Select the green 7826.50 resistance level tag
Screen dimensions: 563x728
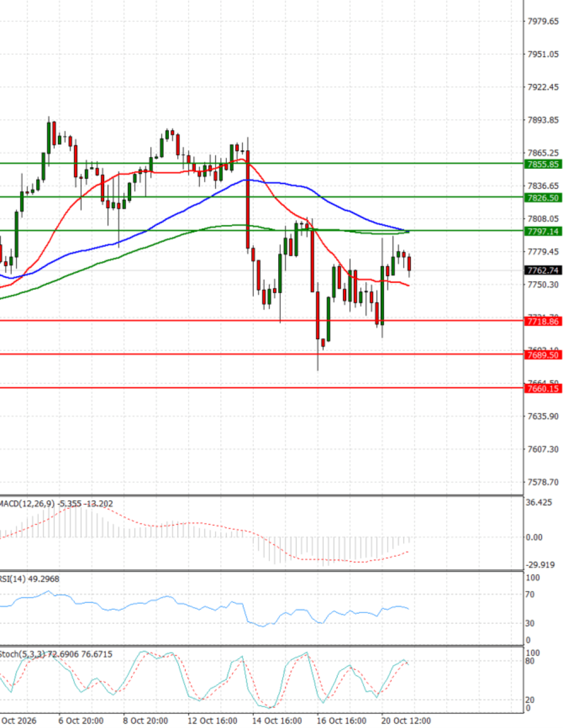pos(543,197)
